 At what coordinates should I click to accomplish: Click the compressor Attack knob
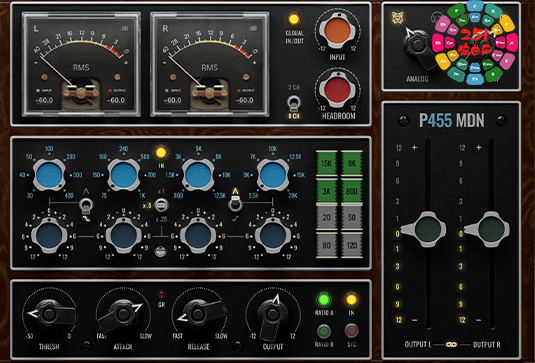pyautogui.click(x=122, y=315)
